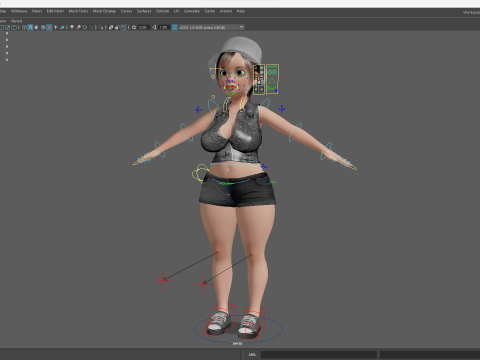Open the Mesh Tools menu
480x360 pixels.
coord(78,11)
